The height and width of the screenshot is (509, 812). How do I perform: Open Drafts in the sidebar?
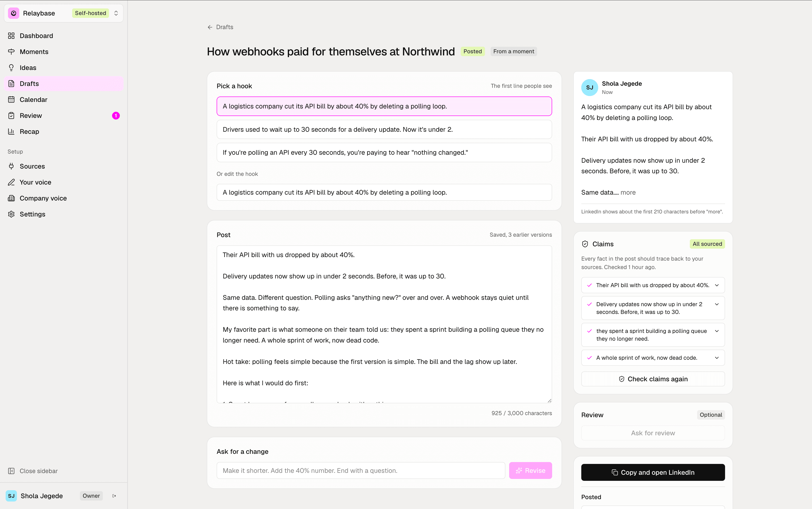(x=64, y=84)
